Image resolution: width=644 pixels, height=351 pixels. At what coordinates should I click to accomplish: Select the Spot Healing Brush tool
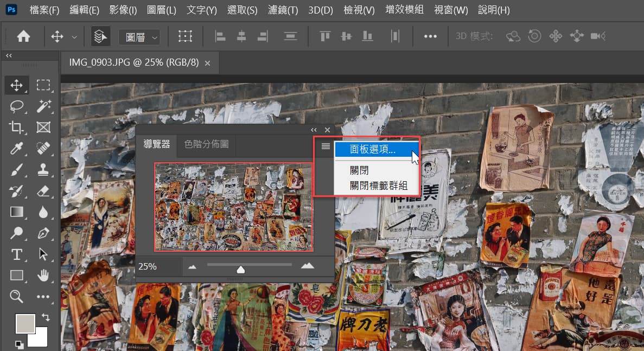point(43,148)
